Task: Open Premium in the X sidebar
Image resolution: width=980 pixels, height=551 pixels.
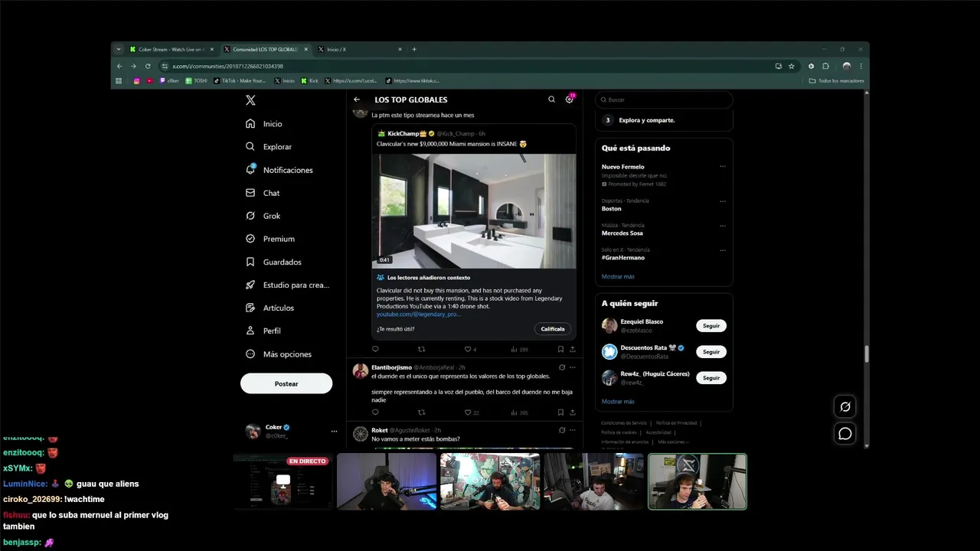Action: (x=269, y=239)
